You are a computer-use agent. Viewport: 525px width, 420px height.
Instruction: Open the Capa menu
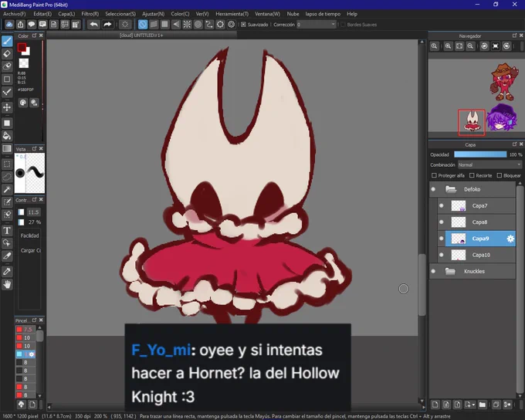66,14
